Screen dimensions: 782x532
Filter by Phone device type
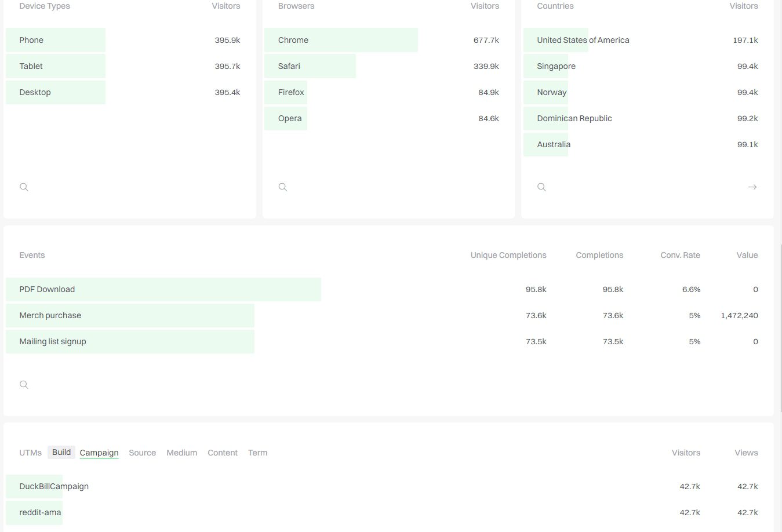(130, 40)
